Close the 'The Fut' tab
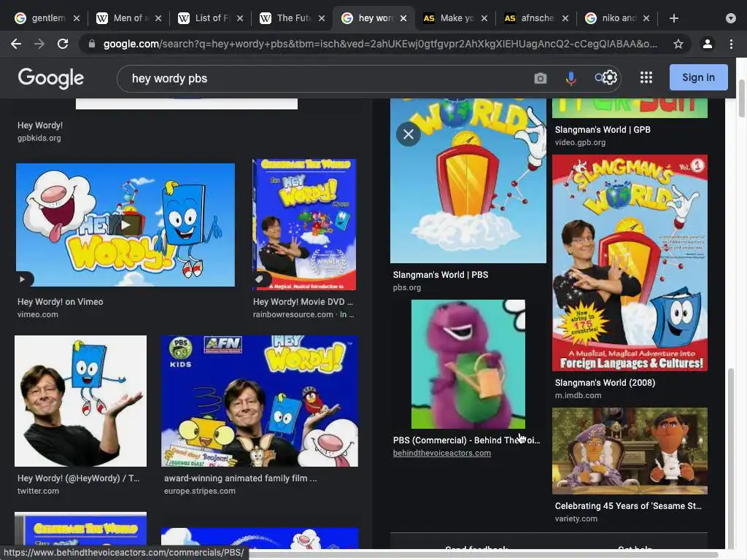 [322, 18]
